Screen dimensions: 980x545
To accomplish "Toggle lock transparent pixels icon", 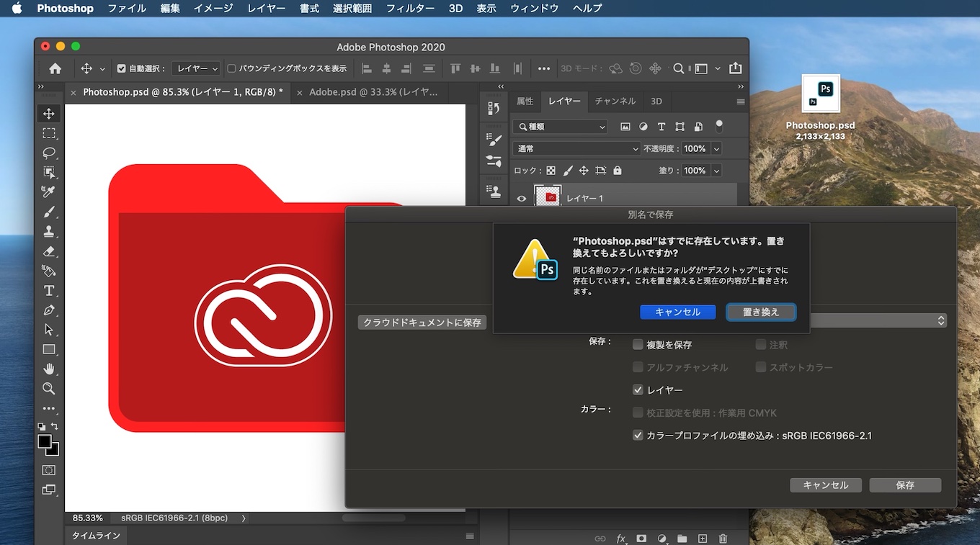I will coord(551,171).
